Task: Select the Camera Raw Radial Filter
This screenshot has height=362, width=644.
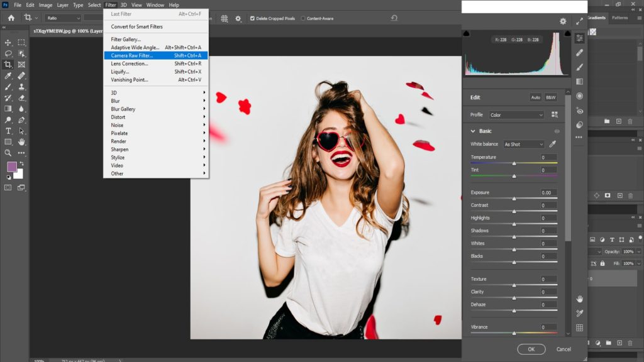Action: 579,96
